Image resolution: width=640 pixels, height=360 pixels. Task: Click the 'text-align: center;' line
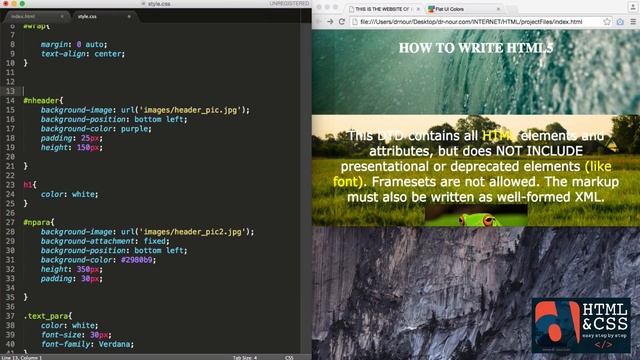tap(83, 53)
